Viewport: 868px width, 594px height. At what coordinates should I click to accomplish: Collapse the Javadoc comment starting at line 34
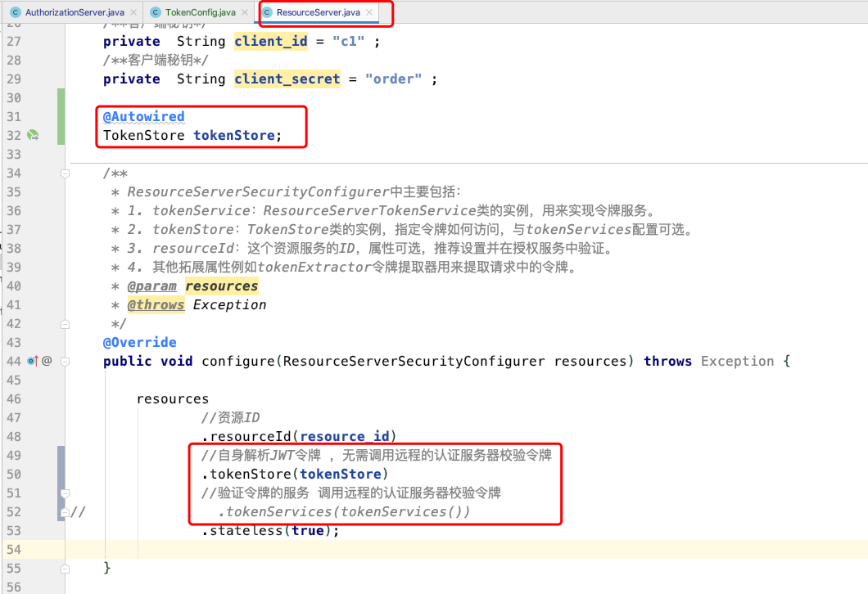click(x=65, y=173)
